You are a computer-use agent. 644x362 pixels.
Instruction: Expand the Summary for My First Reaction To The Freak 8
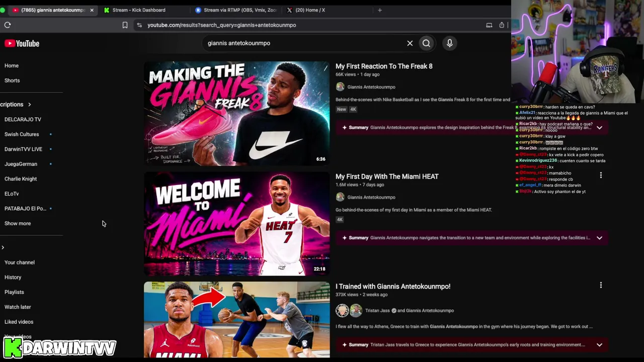599,128
